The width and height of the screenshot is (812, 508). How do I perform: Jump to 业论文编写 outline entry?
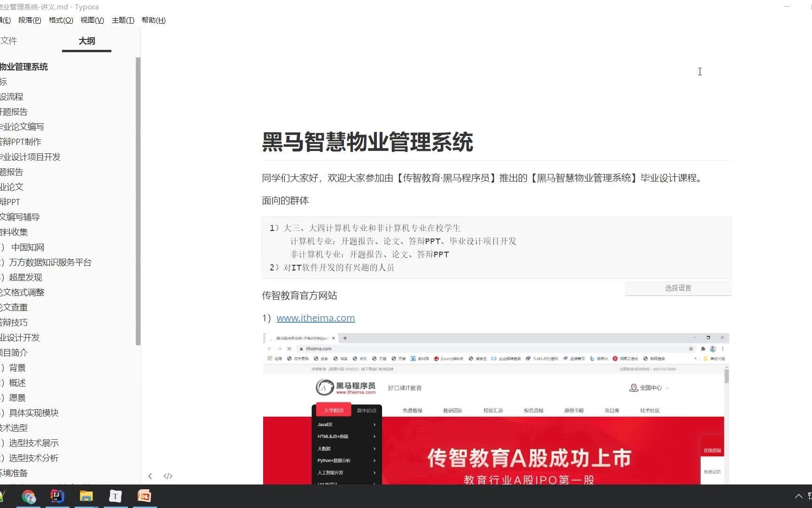pos(22,127)
